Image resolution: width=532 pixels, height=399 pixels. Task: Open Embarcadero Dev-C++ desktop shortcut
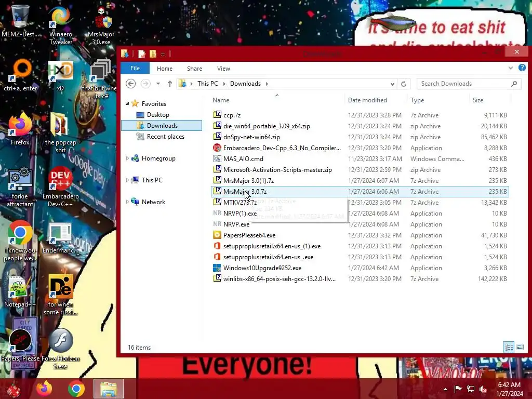tap(60, 187)
